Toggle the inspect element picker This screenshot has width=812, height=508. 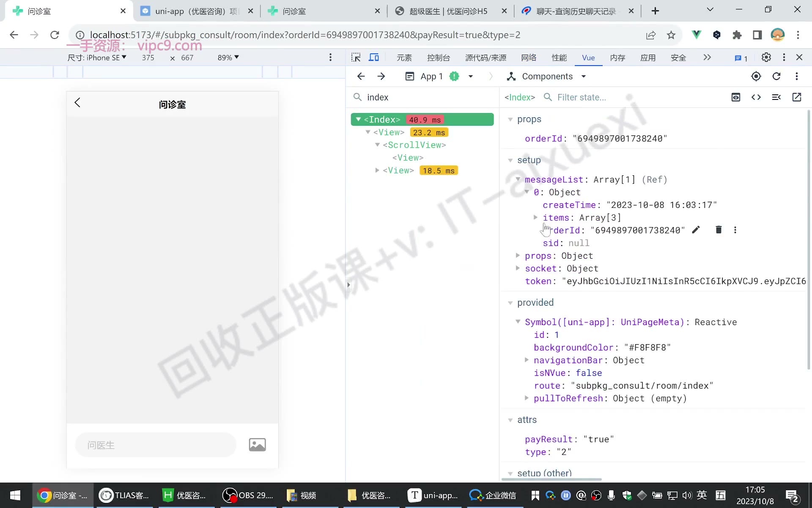click(x=356, y=58)
